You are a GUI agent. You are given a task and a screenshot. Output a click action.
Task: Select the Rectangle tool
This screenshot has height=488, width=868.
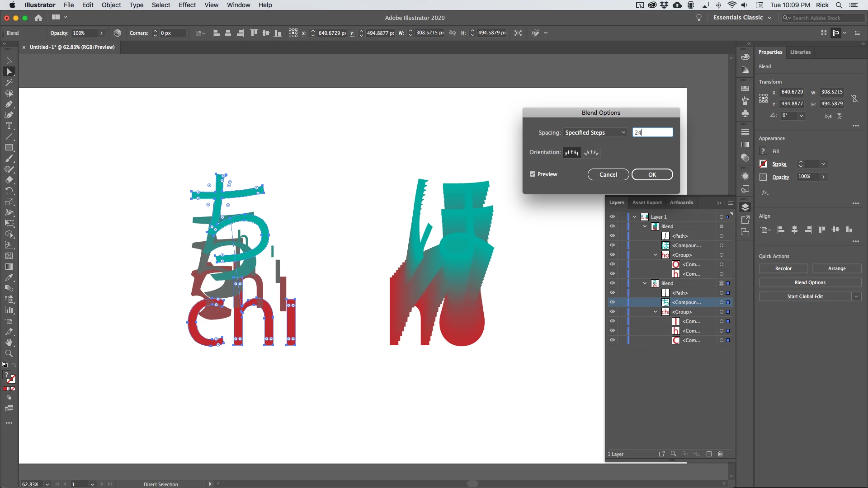(9, 148)
